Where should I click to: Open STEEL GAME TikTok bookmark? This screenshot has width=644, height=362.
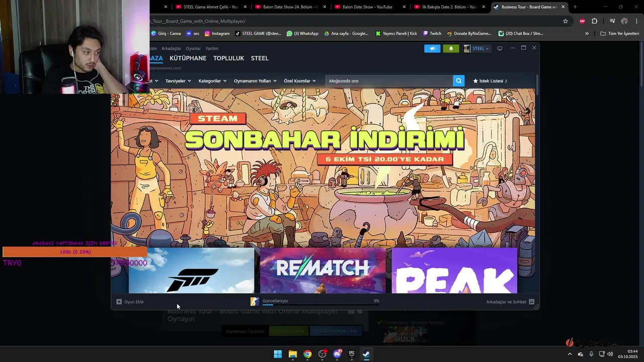[258, 34]
